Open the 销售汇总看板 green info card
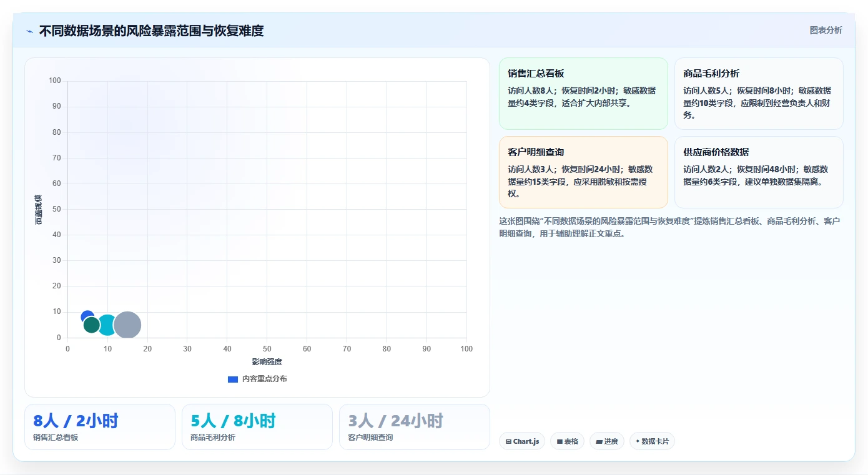Image resolution: width=868 pixels, height=475 pixels. tap(583, 94)
